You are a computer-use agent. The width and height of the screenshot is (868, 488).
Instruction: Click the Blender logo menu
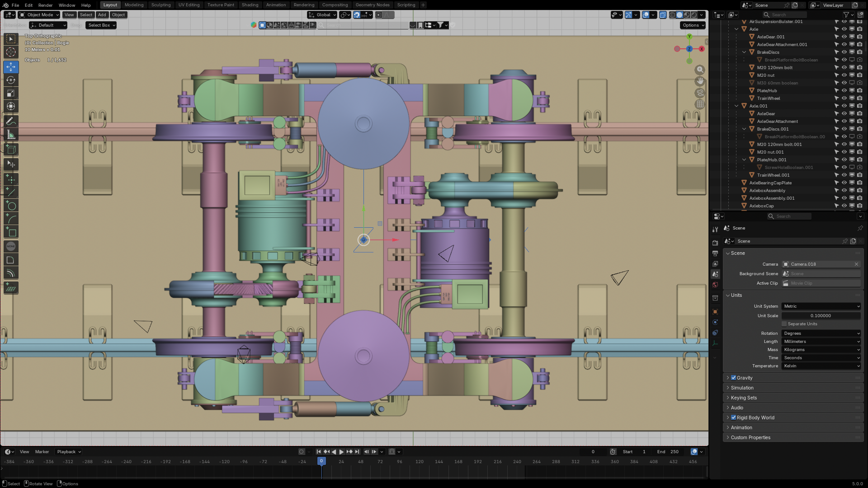[x=5, y=5]
